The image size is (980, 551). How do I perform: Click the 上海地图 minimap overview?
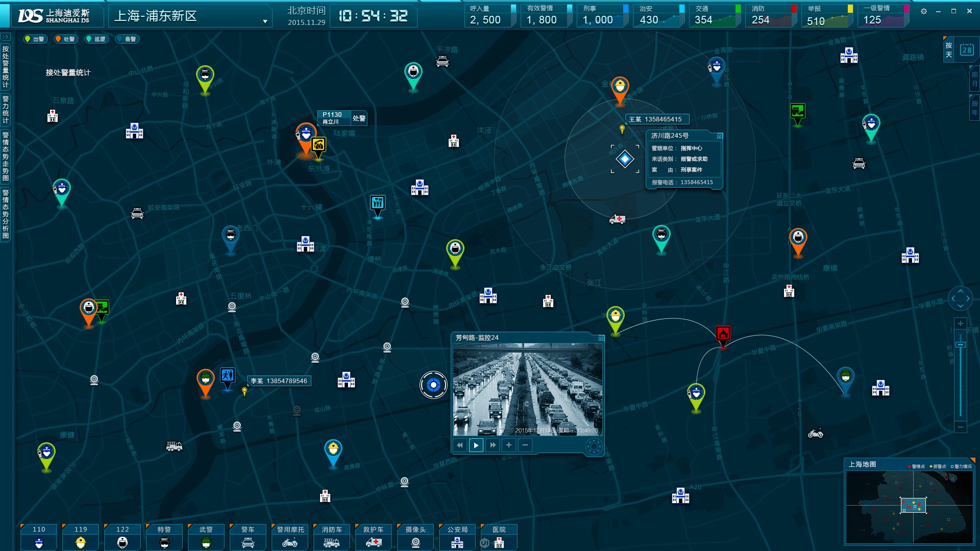point(909,508)
